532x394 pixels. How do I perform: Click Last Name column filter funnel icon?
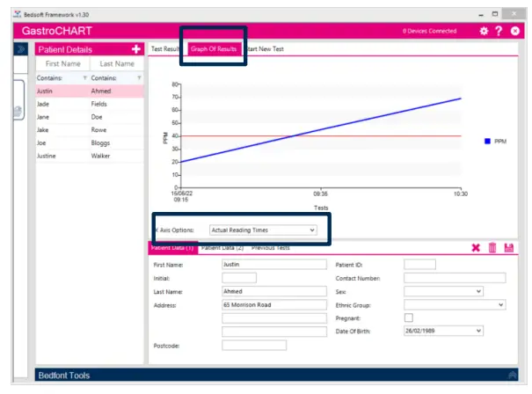coord(139,77)
